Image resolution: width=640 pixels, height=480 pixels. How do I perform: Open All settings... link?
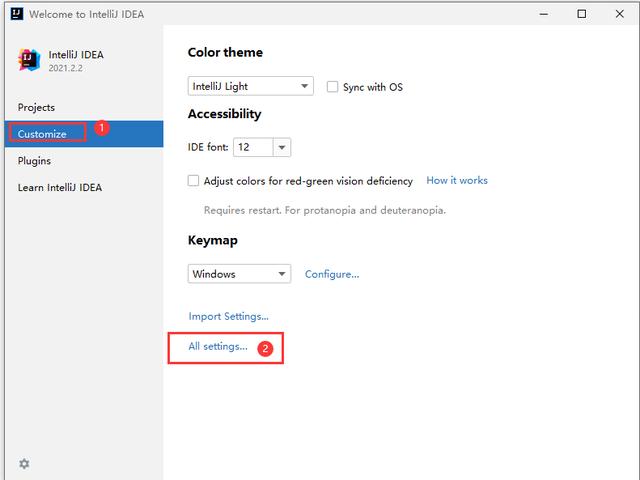point(218,347)
